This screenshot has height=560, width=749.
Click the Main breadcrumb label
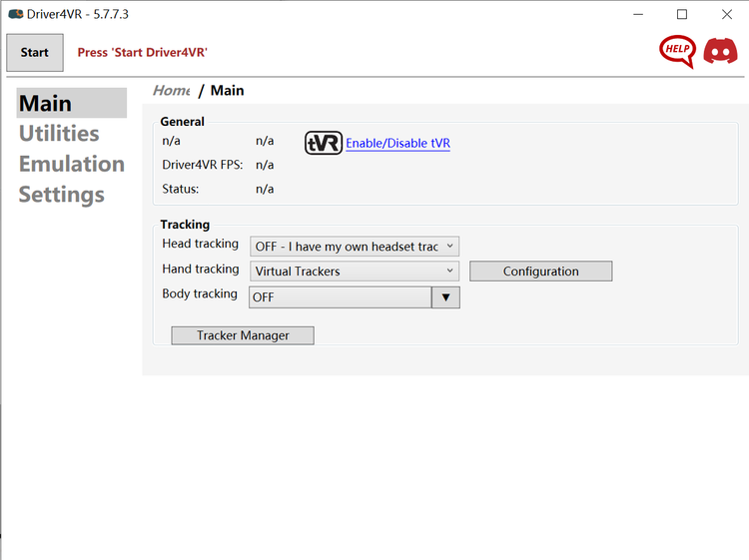click(x=228, y=90)
